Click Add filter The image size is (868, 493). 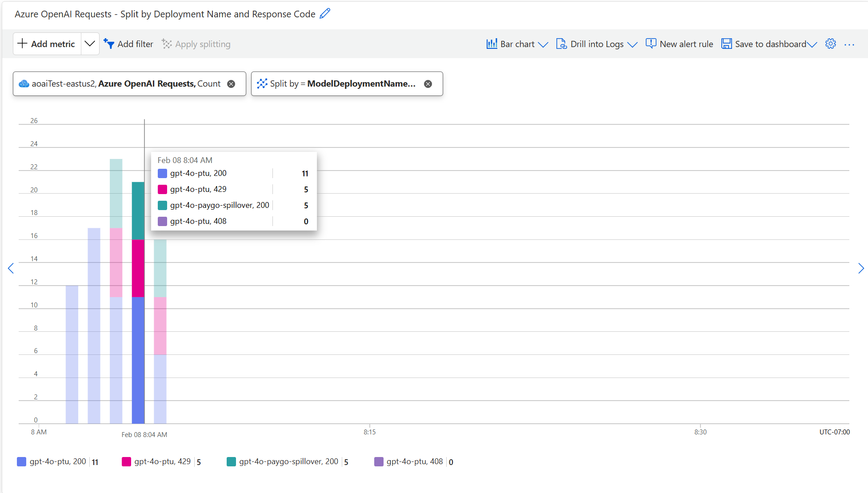tap(128, 44)
